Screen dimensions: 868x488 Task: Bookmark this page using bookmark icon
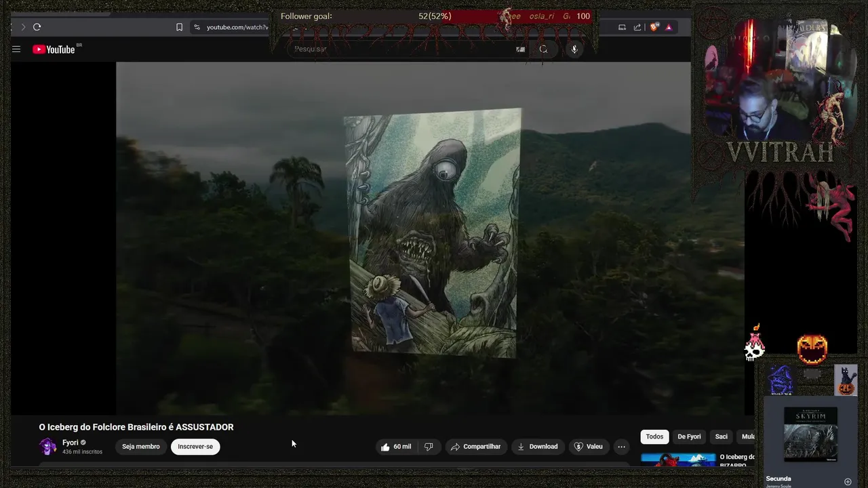pyautogui.click(x=179, y=27)
